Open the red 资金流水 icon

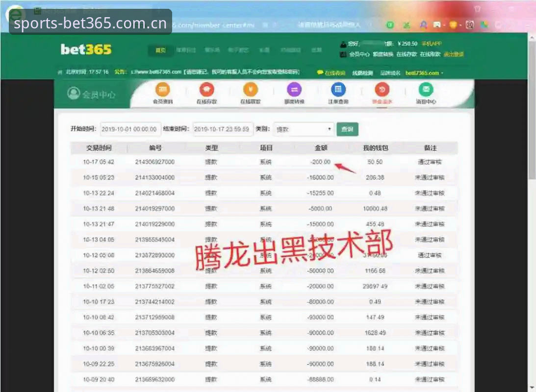382,90
